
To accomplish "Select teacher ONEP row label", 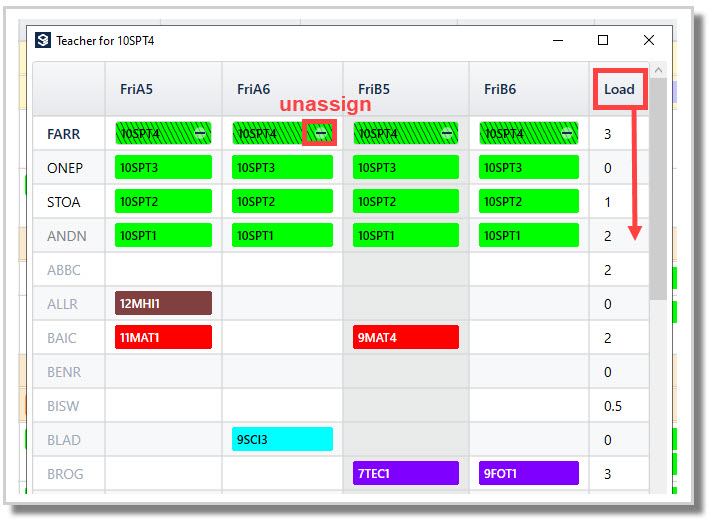I will pos(65,168).
